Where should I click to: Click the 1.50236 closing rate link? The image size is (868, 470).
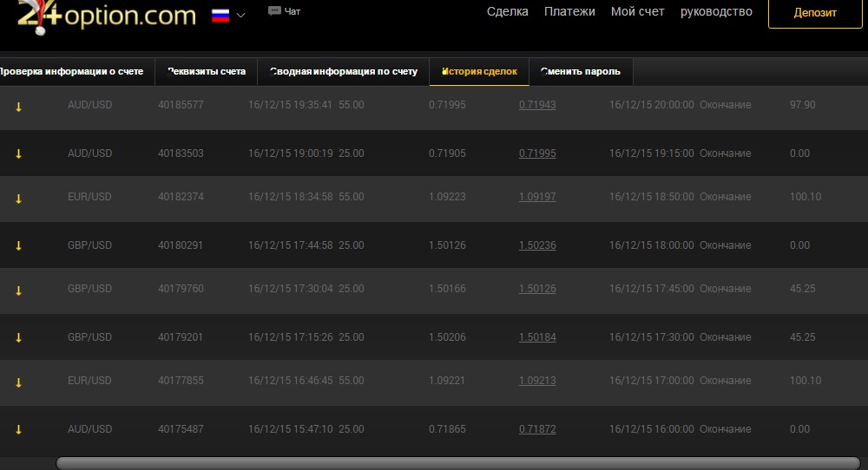click(537, 245)
